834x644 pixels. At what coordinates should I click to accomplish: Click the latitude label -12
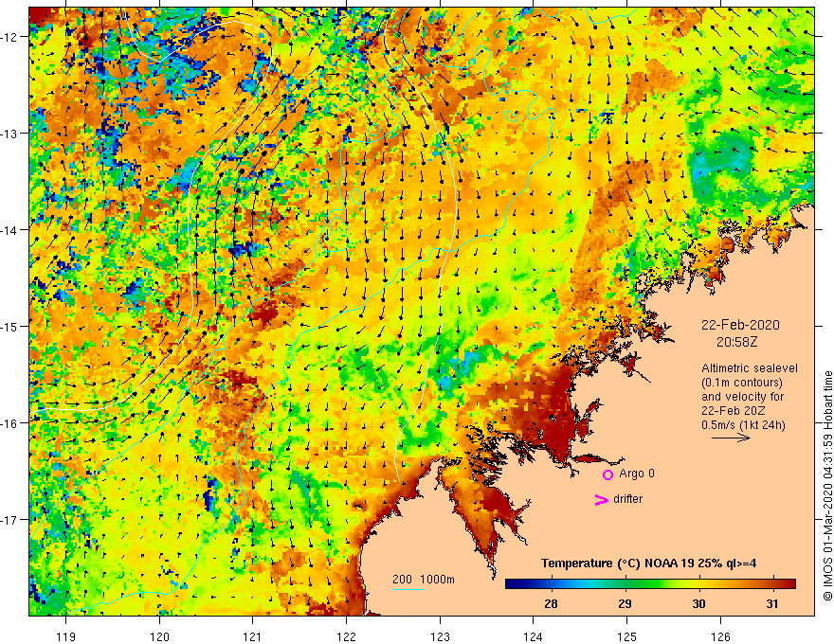(x=10, y=37)
